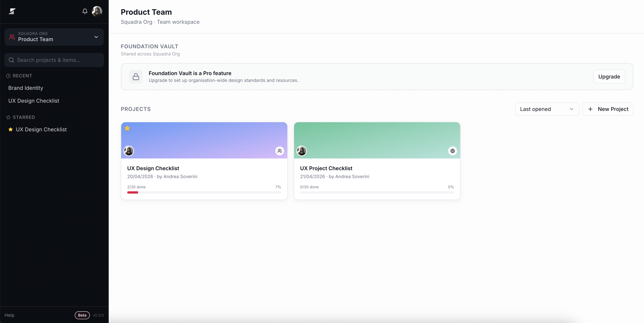Toggle the star on the UX Design Checklist card
The image size is (644, 323).
click(127, 128)
